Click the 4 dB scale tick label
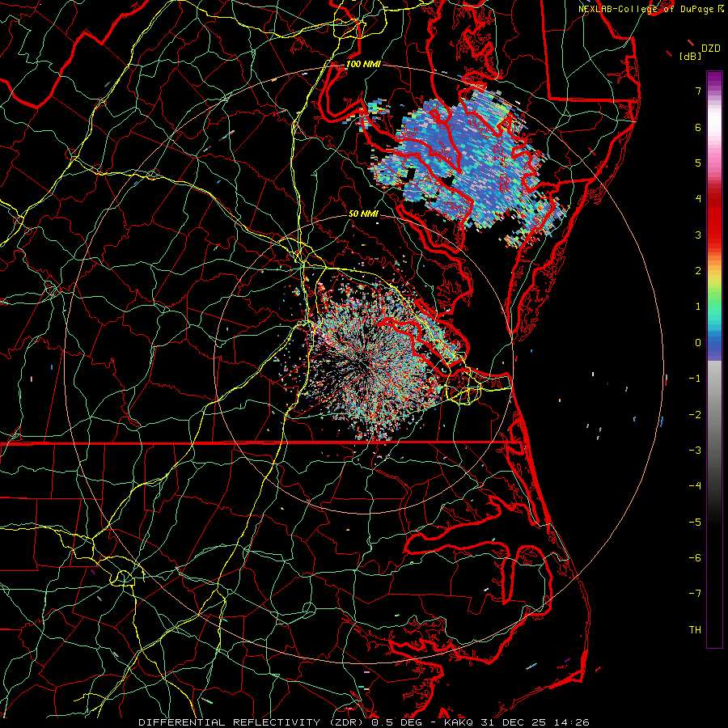This screenshot has height=728, width=728. pos(698,199)
